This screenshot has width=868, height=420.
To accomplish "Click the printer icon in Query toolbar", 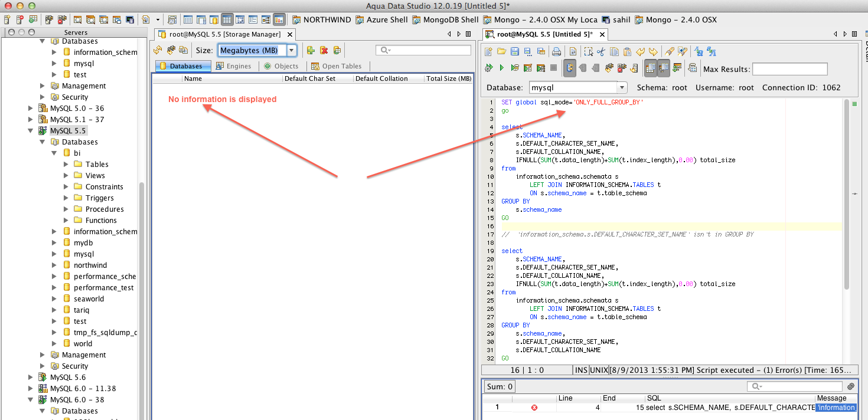I will click(x=556, y=51).
